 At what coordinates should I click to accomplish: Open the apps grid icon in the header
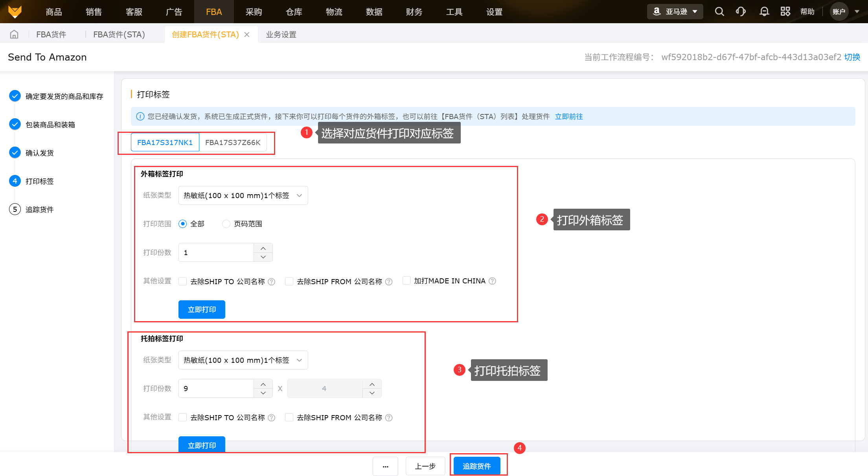point(785,12)
